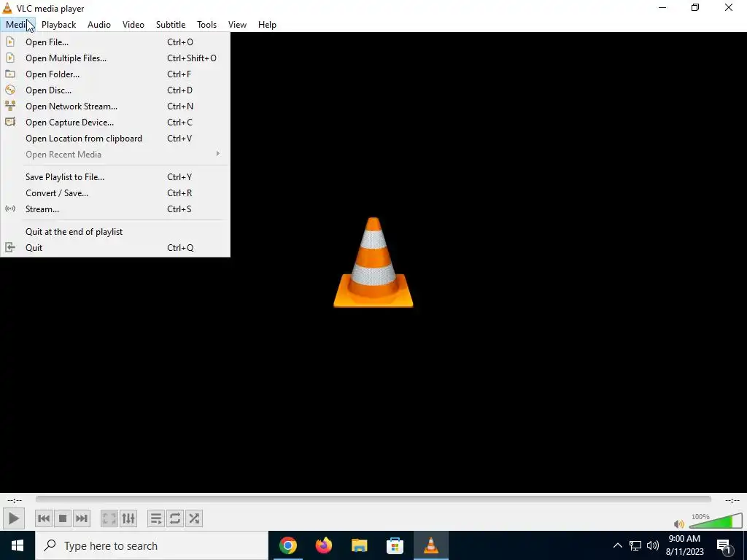Click the VLC taskbar icon

430,545
